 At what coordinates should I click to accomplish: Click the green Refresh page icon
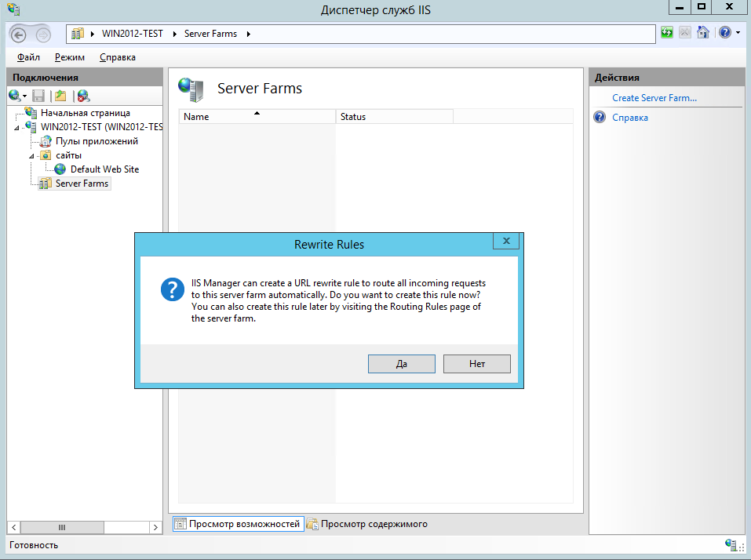pyautogui.click(x=667, y=33)
